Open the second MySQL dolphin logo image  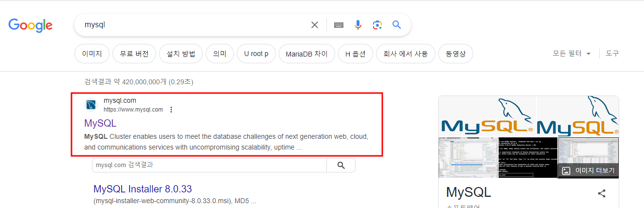coord(578,116)
